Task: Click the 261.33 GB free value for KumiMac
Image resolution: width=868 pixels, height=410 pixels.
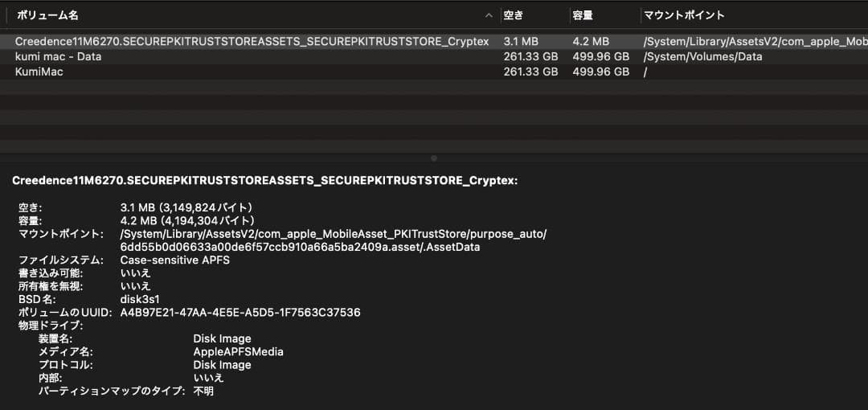Action: click(x=530, y=72)
